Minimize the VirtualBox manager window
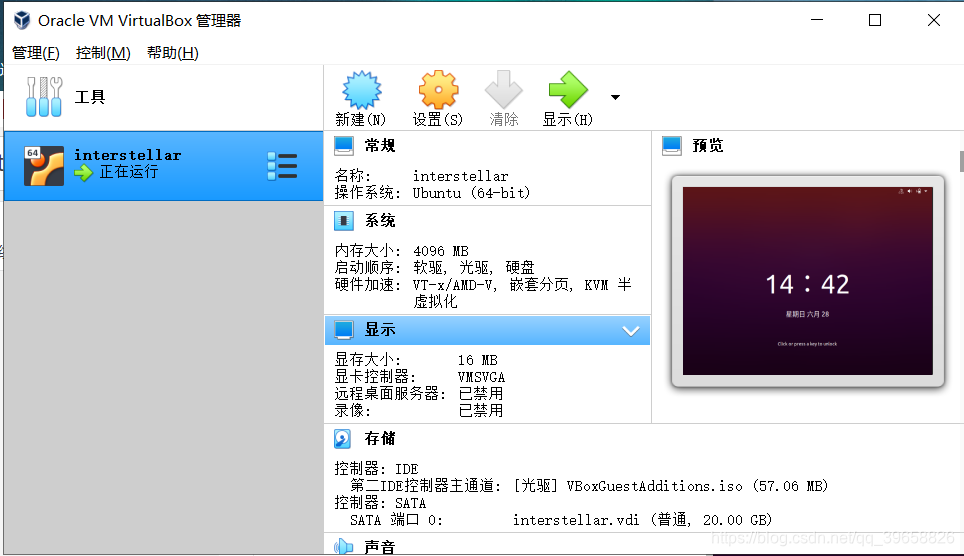The width and height of the screenshot is (964, 556). tap(817, 20)
